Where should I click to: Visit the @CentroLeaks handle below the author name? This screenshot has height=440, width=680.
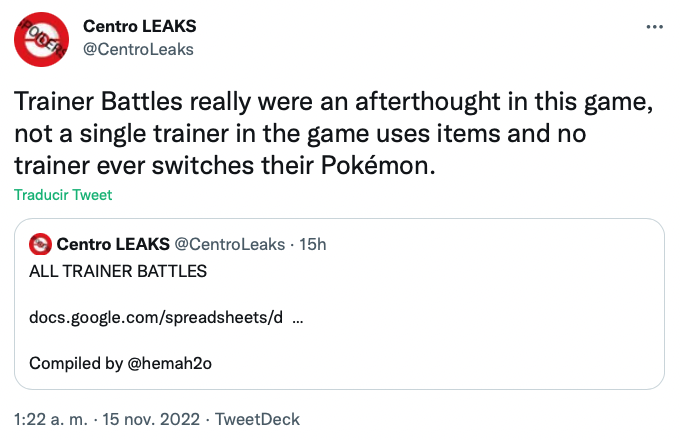coord(138,49)
